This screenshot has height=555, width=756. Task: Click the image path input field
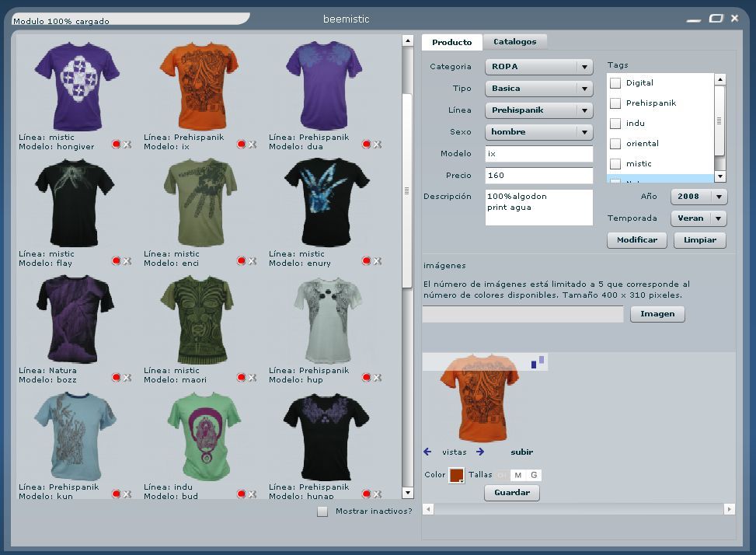[x=523, y=314]
